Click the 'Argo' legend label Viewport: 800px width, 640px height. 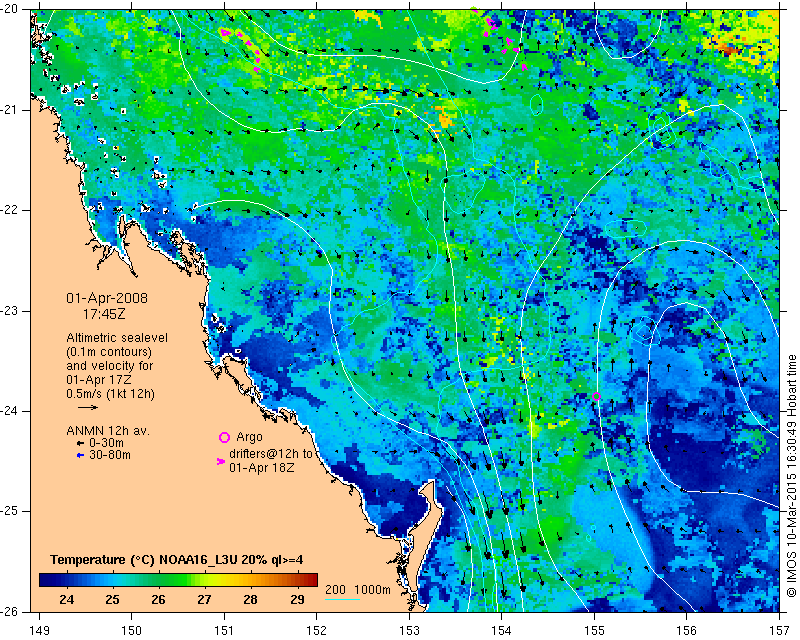pos(249,437)
